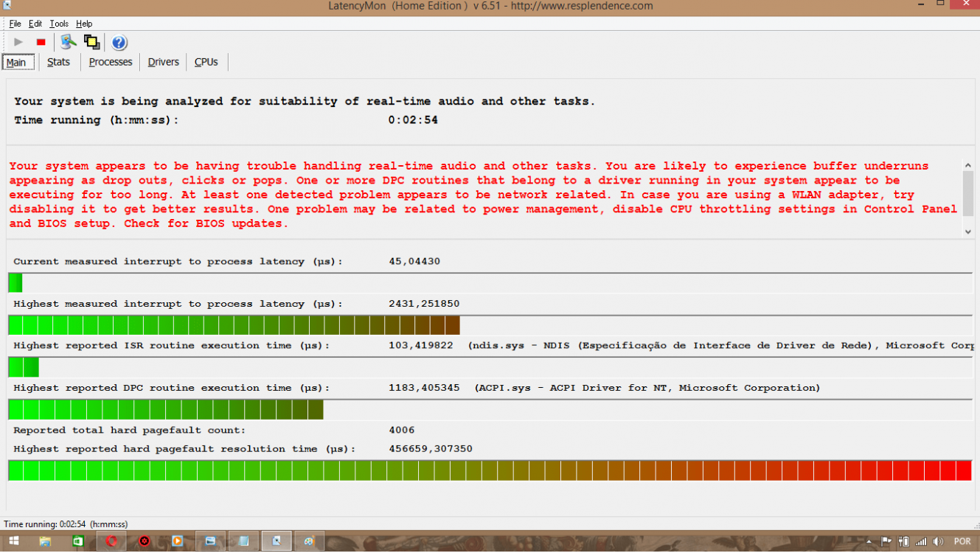The height and width of the screenshot is (553, 980).
Task: Click the highest latency value 2431,251850
Action: point(424,304)
